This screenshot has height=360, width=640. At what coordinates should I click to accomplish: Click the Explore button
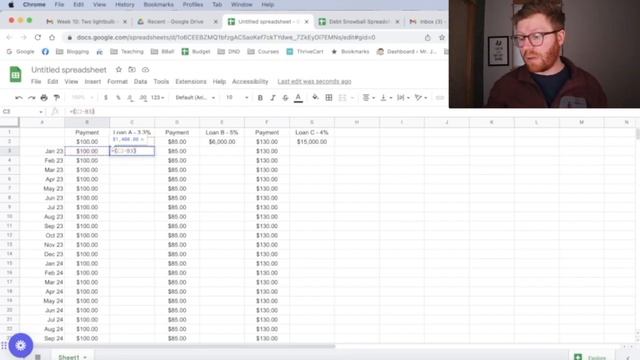pos(590,358)
